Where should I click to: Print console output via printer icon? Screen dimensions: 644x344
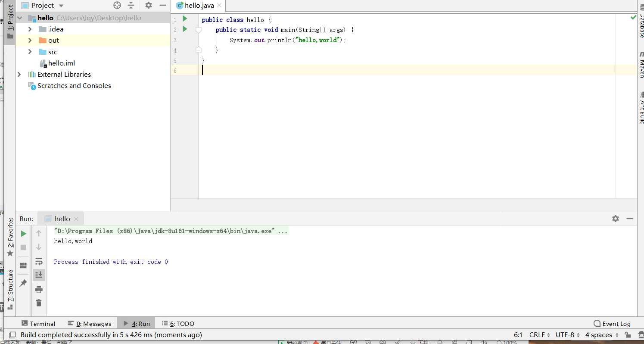(x=39, y=289)
